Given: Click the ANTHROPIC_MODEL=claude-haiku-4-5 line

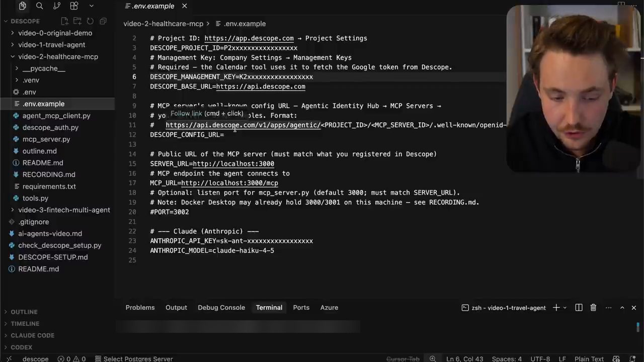Looking at the screenshot, I should pos(212,250).
